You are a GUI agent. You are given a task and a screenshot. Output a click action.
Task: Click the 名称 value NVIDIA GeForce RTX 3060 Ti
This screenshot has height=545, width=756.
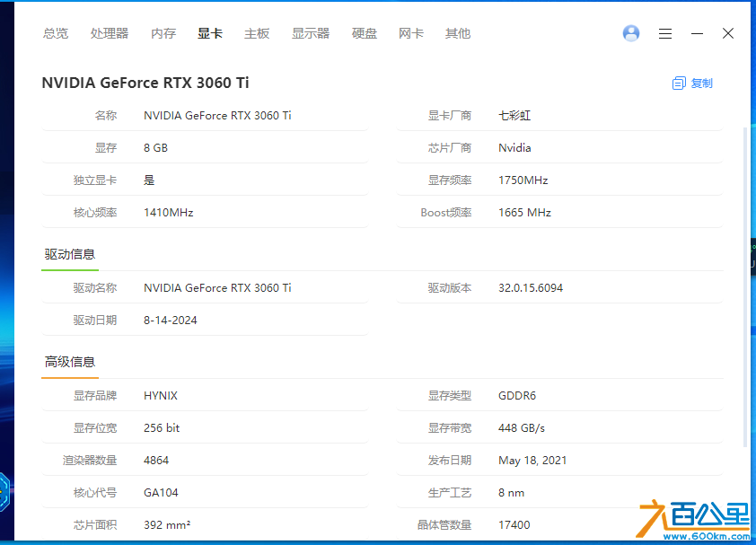click(x=217, y=116)
